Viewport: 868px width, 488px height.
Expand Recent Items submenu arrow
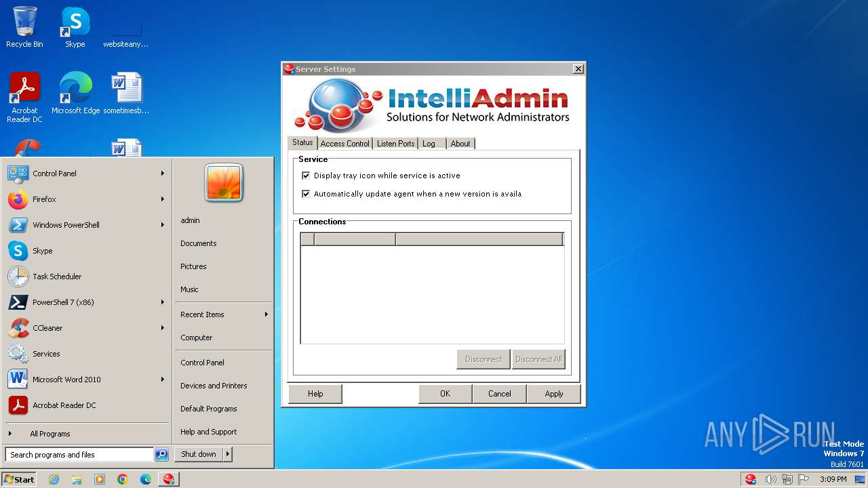(x=267, y=314)
